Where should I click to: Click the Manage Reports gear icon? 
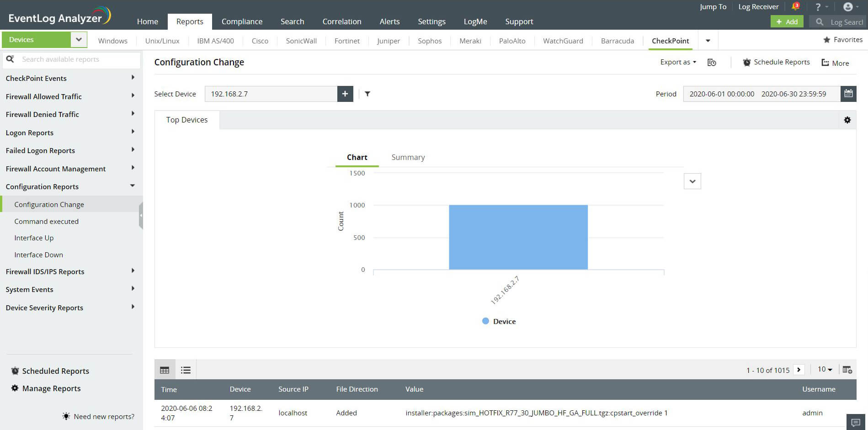tap(15, 388)
